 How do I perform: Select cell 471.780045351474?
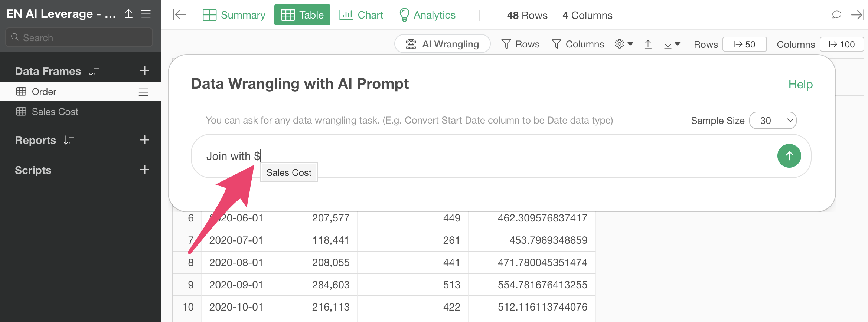[x=532, y=262]
